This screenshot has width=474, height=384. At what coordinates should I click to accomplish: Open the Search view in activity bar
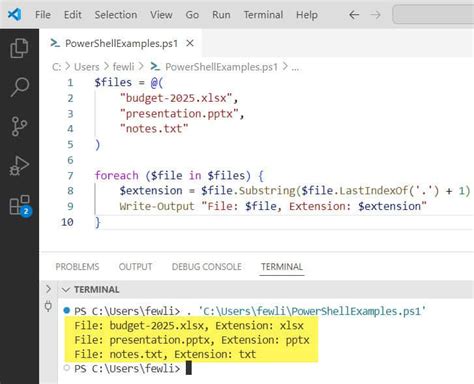19,87
